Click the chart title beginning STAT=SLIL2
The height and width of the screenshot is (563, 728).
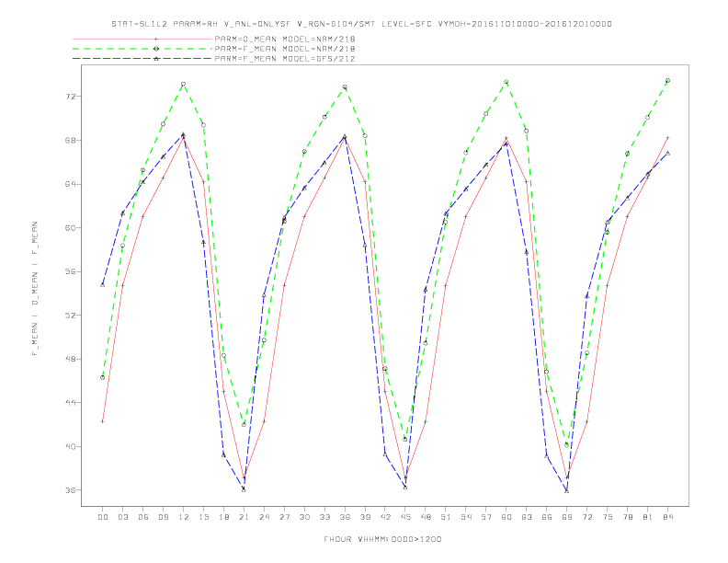coord(361,24)
